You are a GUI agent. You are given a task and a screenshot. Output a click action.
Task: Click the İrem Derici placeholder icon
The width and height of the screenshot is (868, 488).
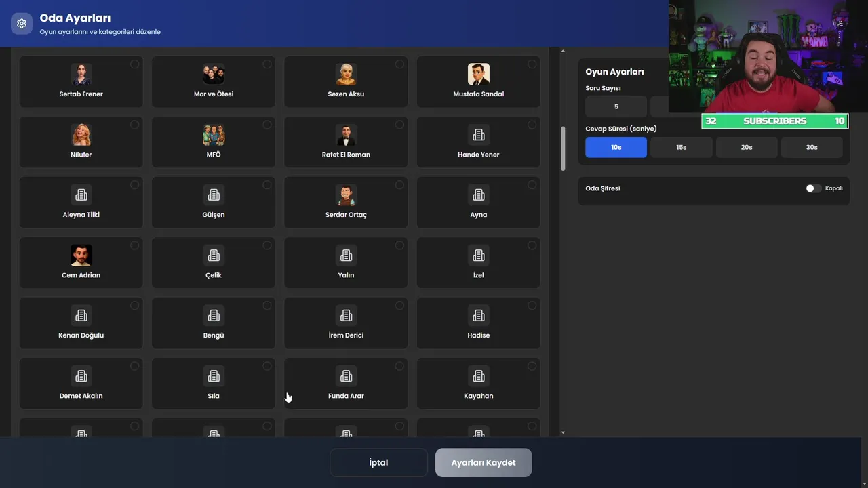(346, 315)
